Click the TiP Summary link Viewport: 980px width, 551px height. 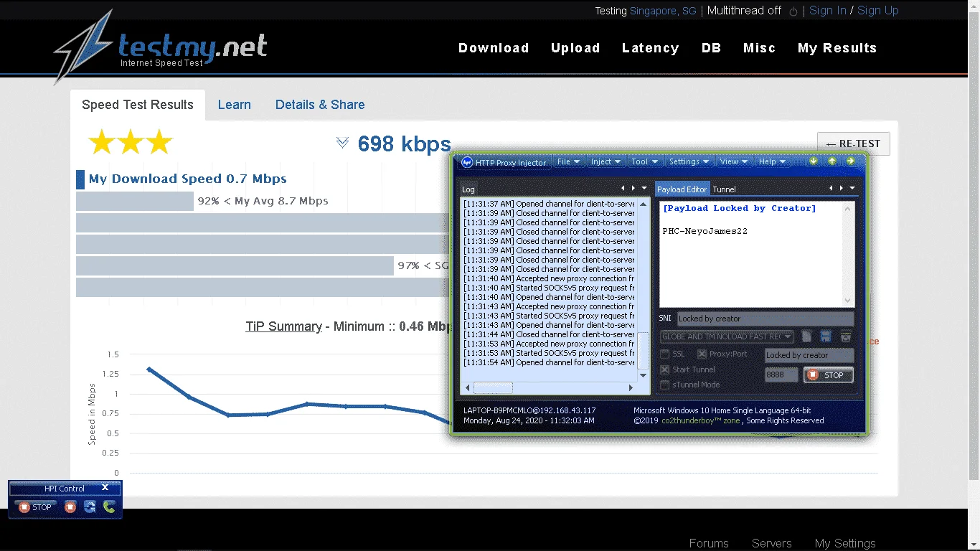pyautogui.click(x=283, y=326)
